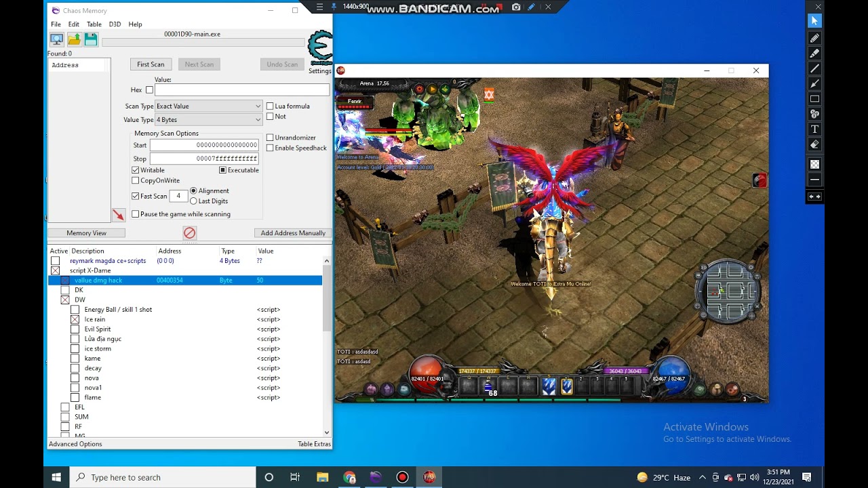
Task: Click game minimap compass
Action: [x=729, y=291]
